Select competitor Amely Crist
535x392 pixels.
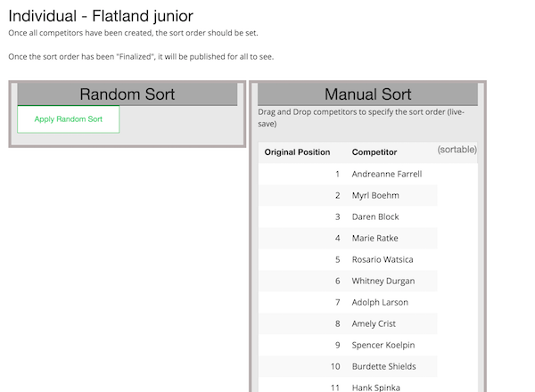pyautogui.click(x=374, y=323)
